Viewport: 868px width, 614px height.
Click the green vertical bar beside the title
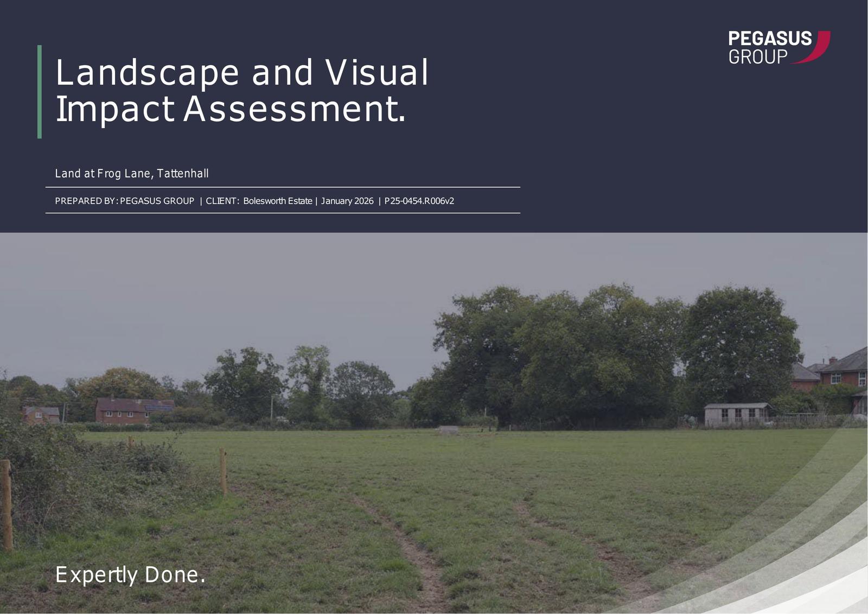pyautogui.click(x=40, y=91)
